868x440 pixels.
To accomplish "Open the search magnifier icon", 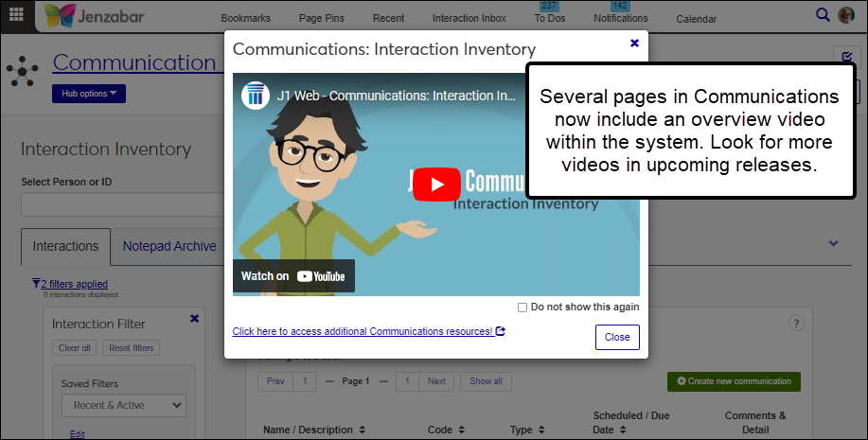I will (x=823, y=15).
